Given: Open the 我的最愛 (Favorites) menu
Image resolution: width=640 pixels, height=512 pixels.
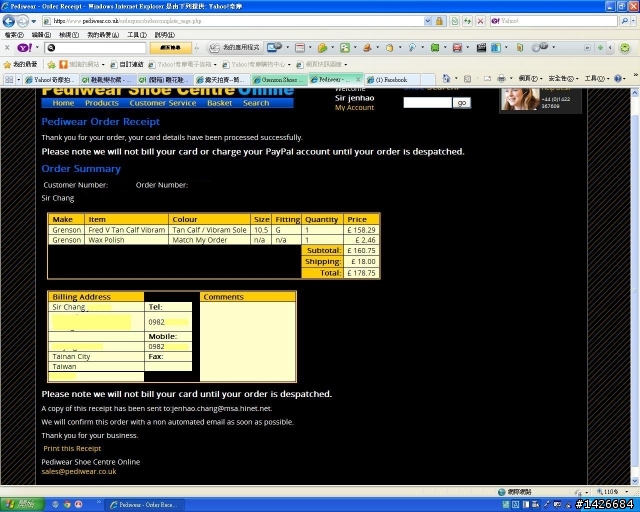Looking at the screenshot, I should click(103, 35).
